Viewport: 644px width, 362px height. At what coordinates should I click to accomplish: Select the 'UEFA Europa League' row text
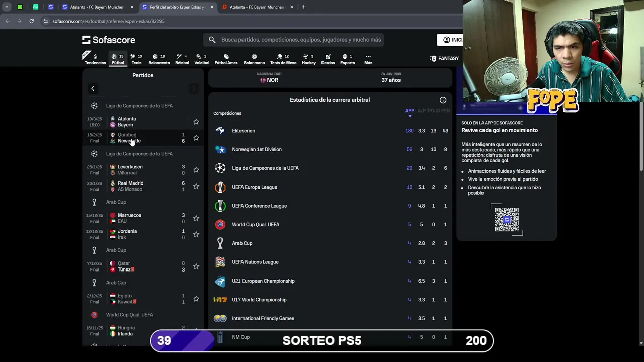point(255,187)
